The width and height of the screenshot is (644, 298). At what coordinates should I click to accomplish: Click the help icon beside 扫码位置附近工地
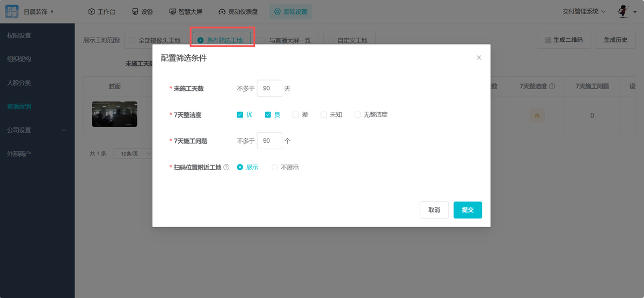(226, 168)
